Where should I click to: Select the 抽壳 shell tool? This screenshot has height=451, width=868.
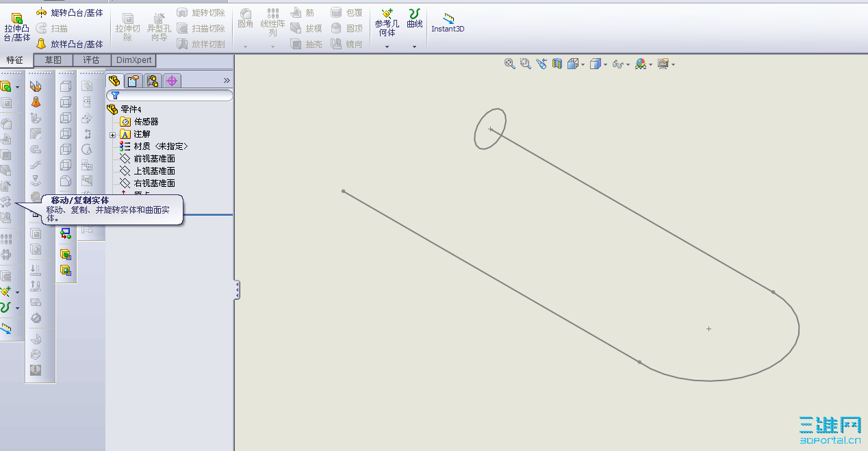[305, 44]
